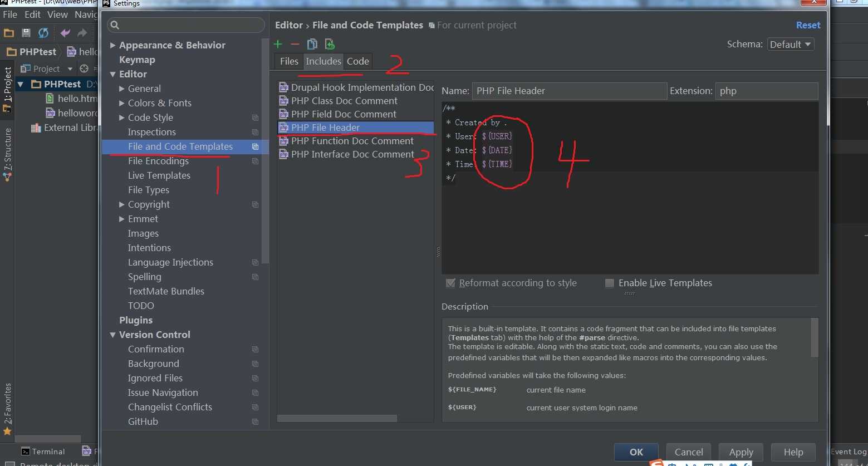Expand Appearance & Behavior section
The width and height of the screenshot is (868, 466).
pyautogui.click(x=112, y=45)
